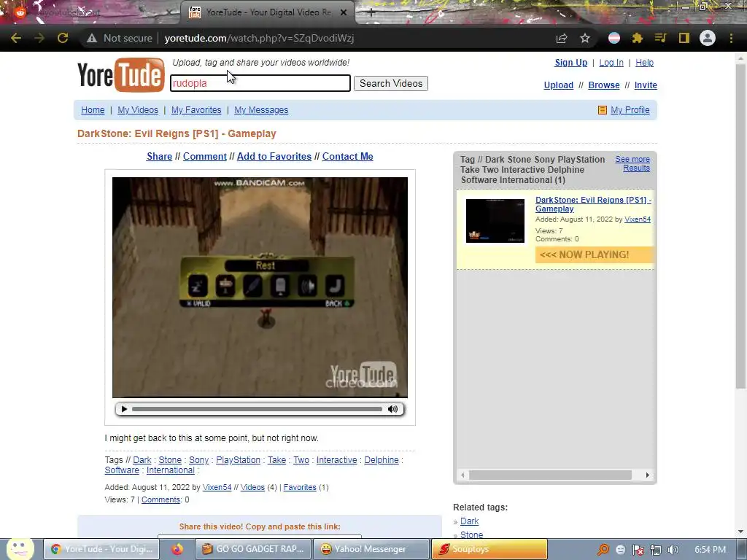The height and width of the screenshot is (560, 747).
Task: Click the Comments link under views
Action: point(161,499)
